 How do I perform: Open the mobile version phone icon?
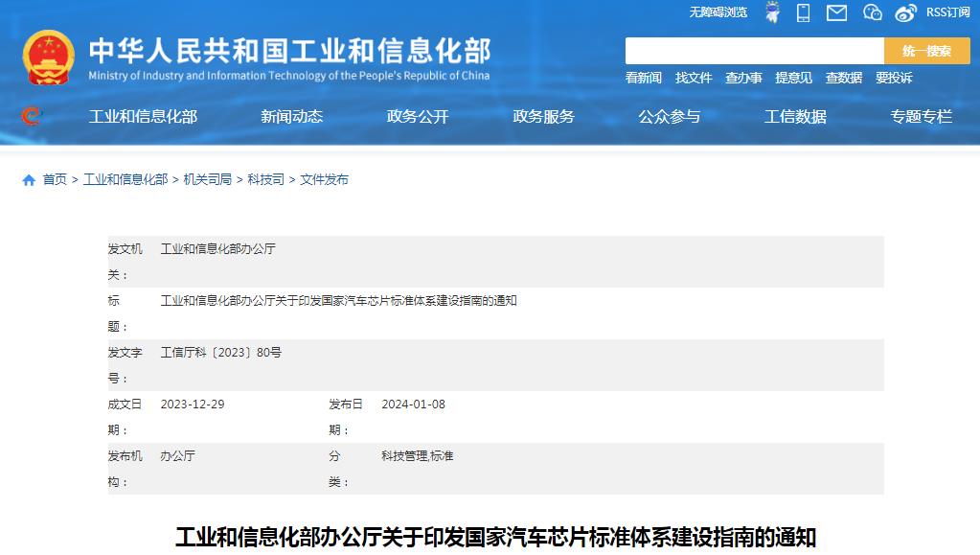803,12
